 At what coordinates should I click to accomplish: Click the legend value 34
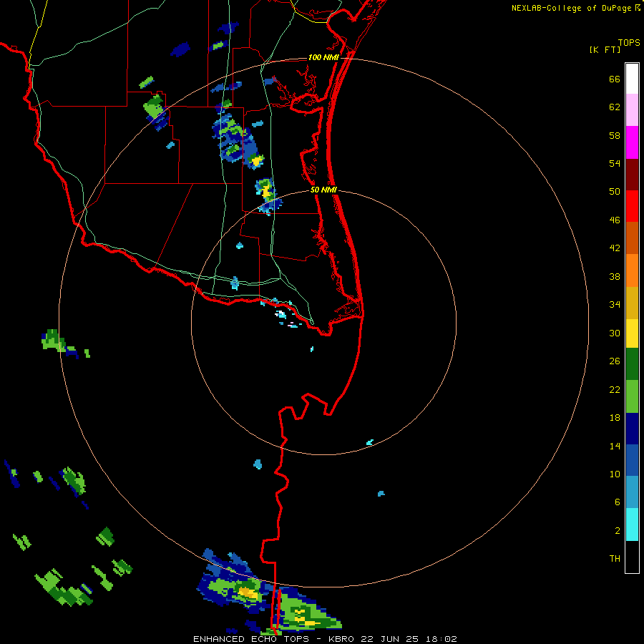[615, 304]
